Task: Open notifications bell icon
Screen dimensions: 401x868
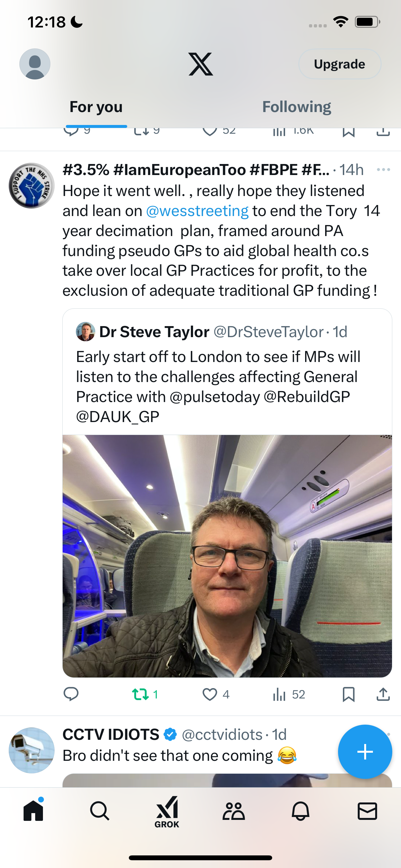Action: pos(300,811)
